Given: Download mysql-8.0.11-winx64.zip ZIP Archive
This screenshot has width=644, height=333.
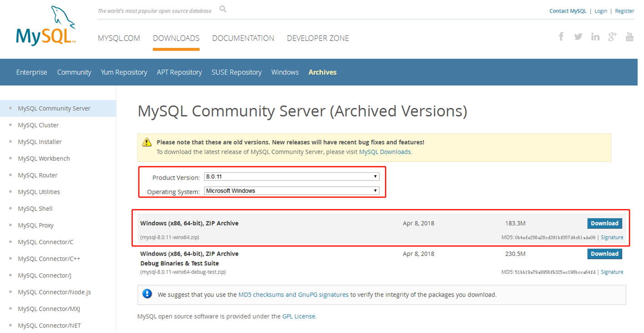Looking at the screenshot, I should 604,223.
